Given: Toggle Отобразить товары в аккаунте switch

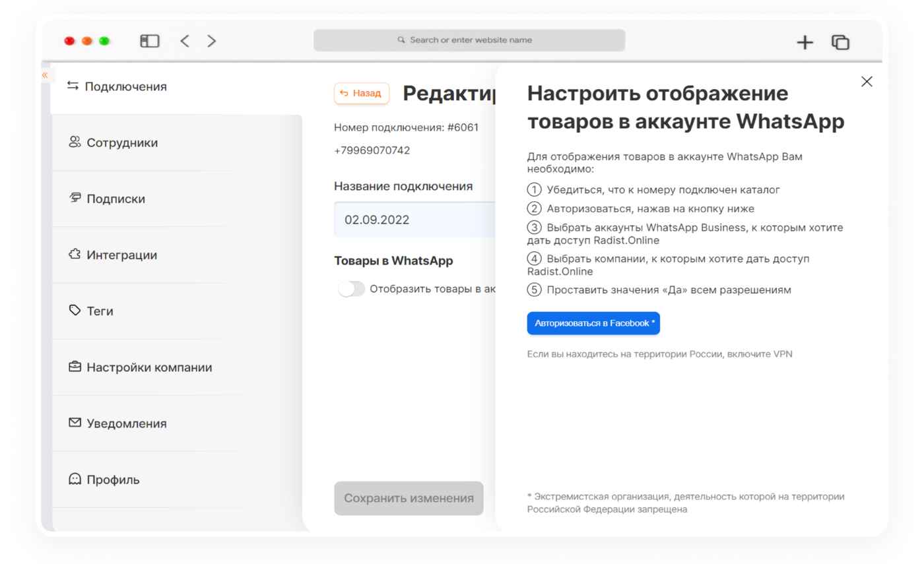Looking at the screenshot, I should click(x=351, y=289).
